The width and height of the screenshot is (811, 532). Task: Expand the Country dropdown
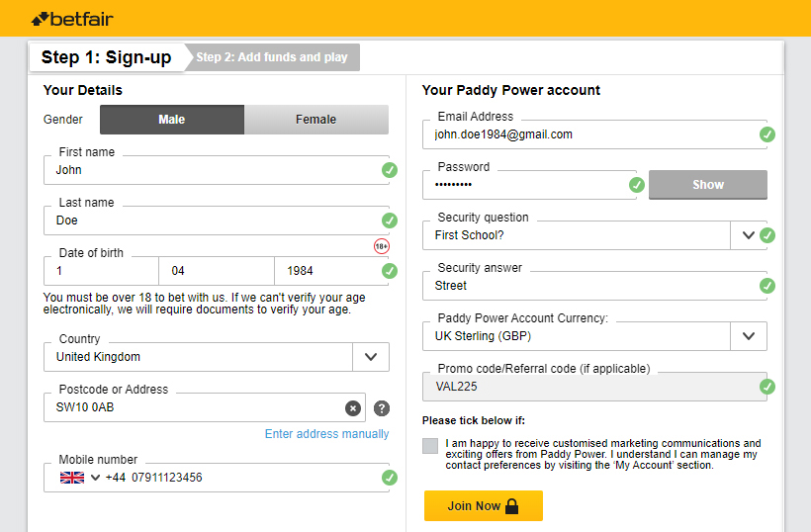[x=371, y=357]
